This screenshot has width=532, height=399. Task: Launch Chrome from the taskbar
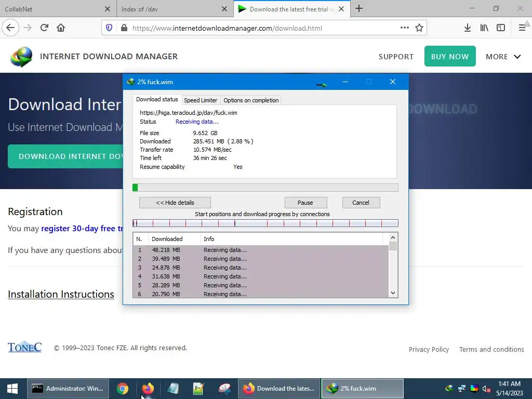123,389
